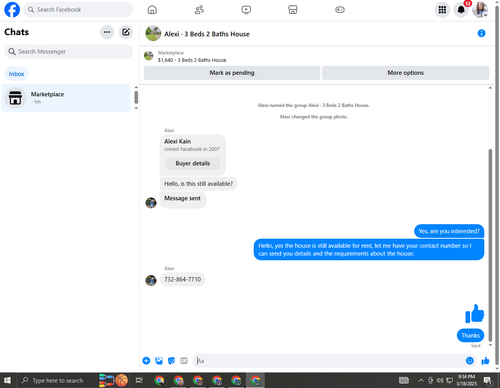Image resolution: width=500 pixels, height=388 pixels.
Task: Select the Inbox tab
Action: [x=16, y=74]
